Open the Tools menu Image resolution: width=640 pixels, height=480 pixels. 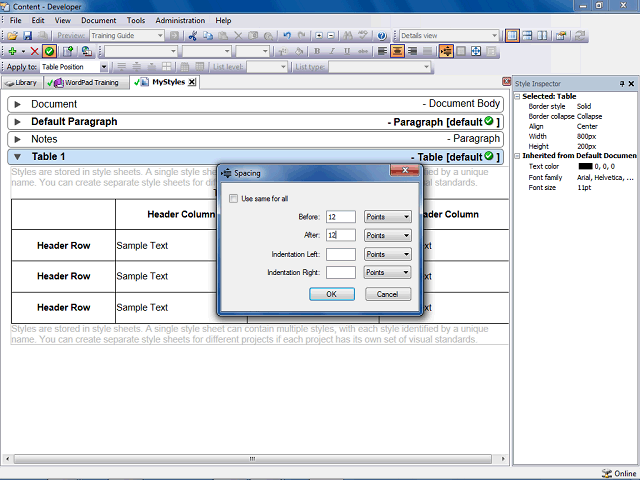(x=136, y=20)
